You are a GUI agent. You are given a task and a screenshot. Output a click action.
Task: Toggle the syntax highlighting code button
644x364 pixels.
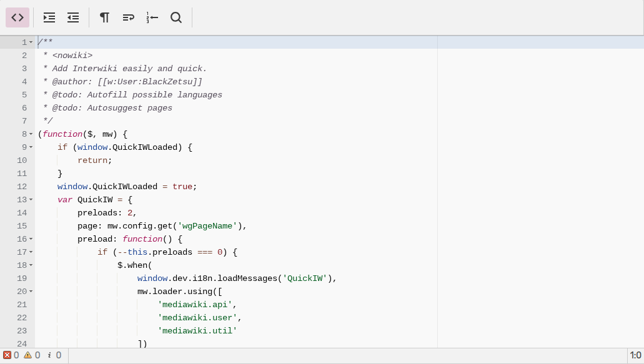[x=17, y=17]
